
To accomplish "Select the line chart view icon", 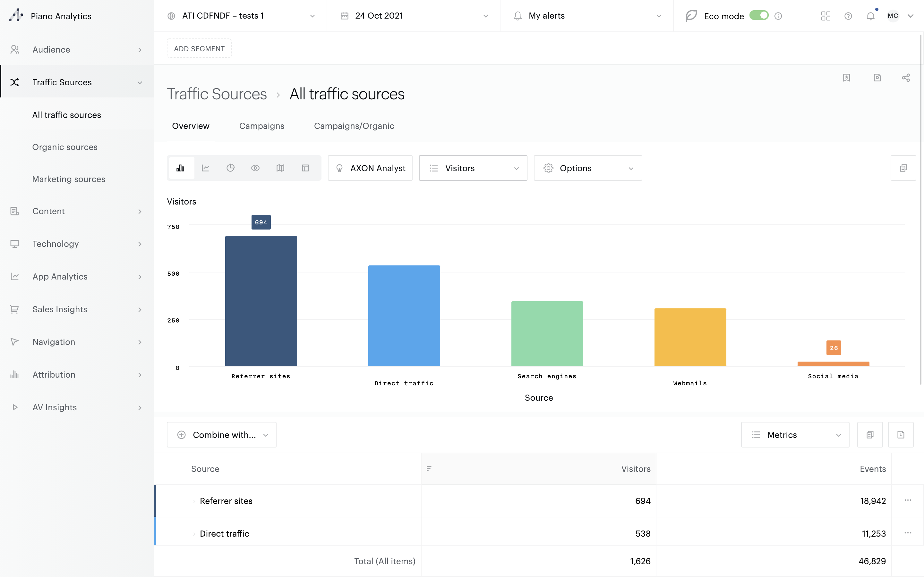I will pyautogui.click(x=205, y=168).
